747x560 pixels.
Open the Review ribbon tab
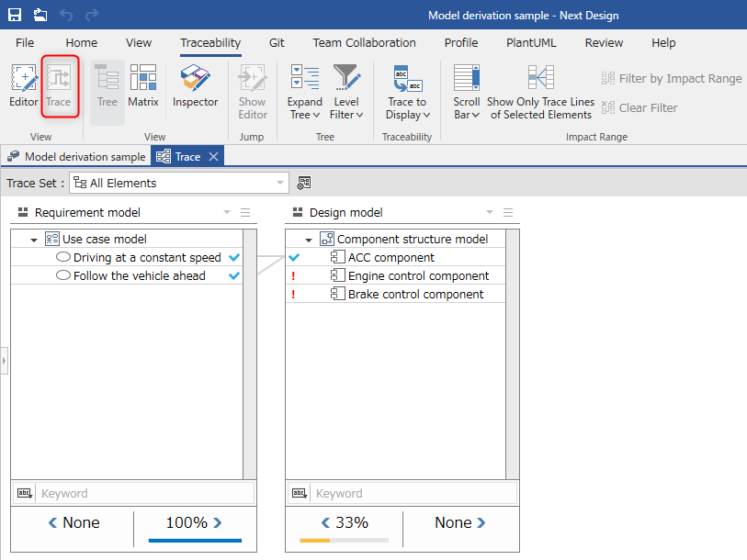pyautogui.click(x=604, y=43)
